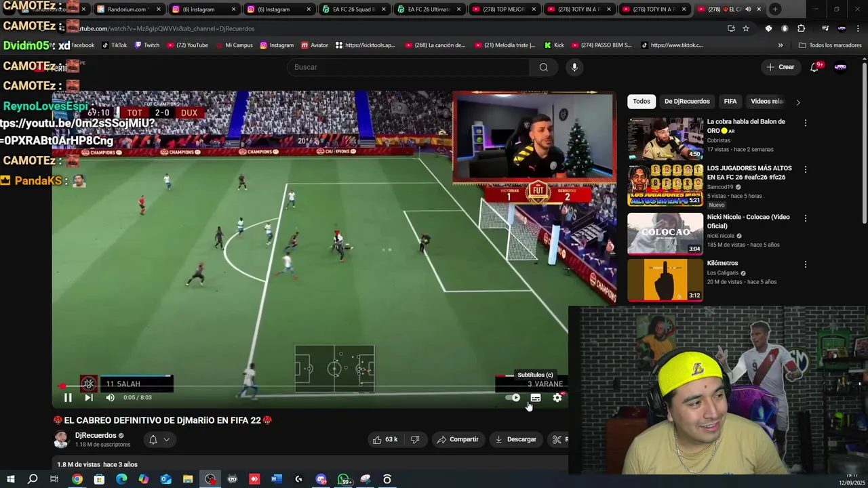Viewport: 868px width, 488px height.
Task: Open a new browser tab
Action: (775, 9)
